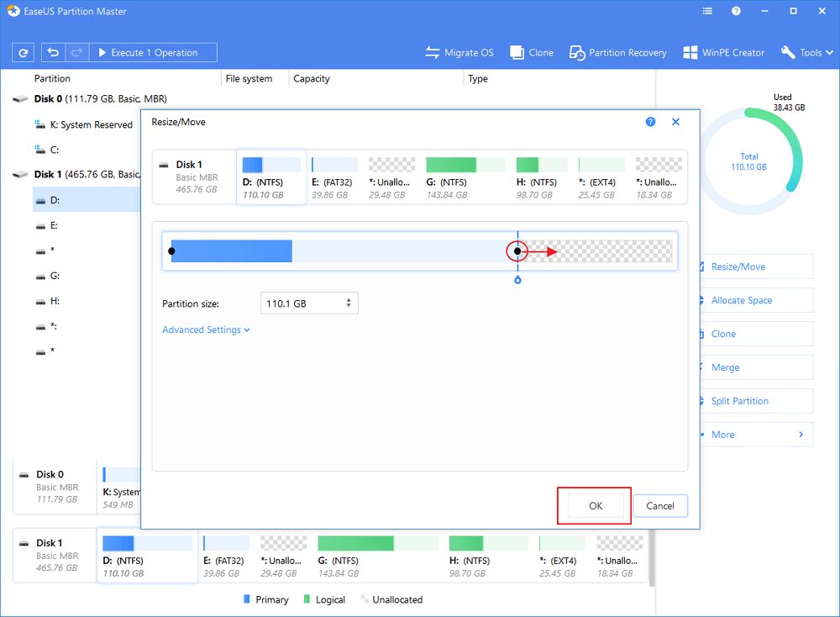This screenshot has height=617, width=840.
Task: Choose Resize/Move in right panel
Action: (x=757, y=266)
